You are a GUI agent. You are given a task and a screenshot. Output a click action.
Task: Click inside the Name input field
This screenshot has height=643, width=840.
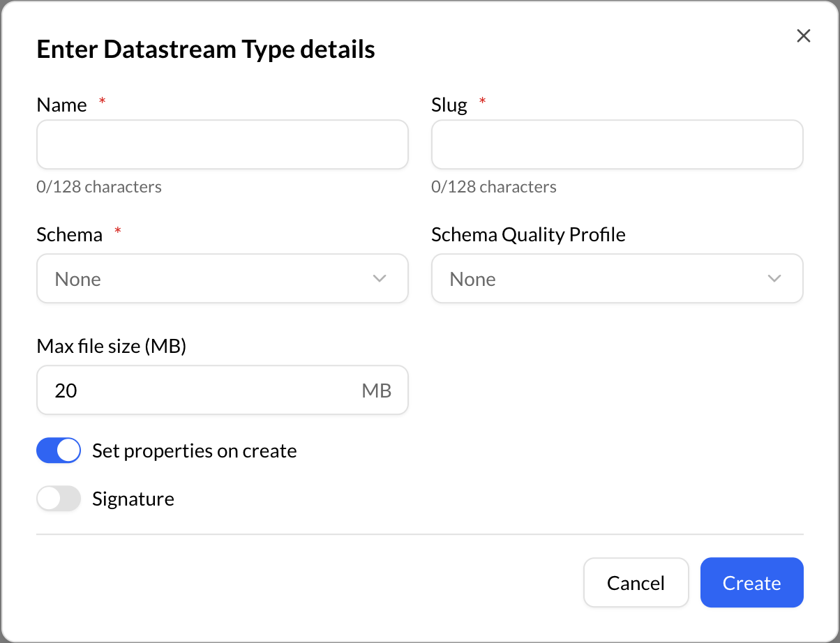tap(222, 144)
